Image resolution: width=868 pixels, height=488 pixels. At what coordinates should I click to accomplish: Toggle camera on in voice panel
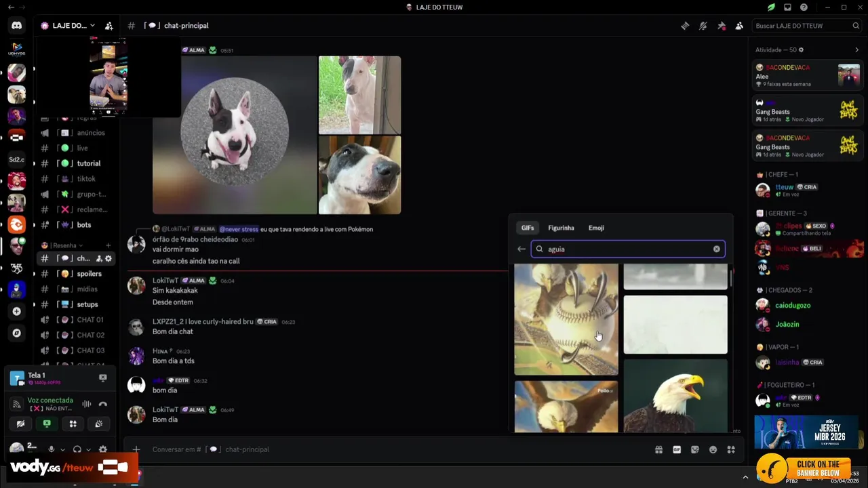click(20, 424)
